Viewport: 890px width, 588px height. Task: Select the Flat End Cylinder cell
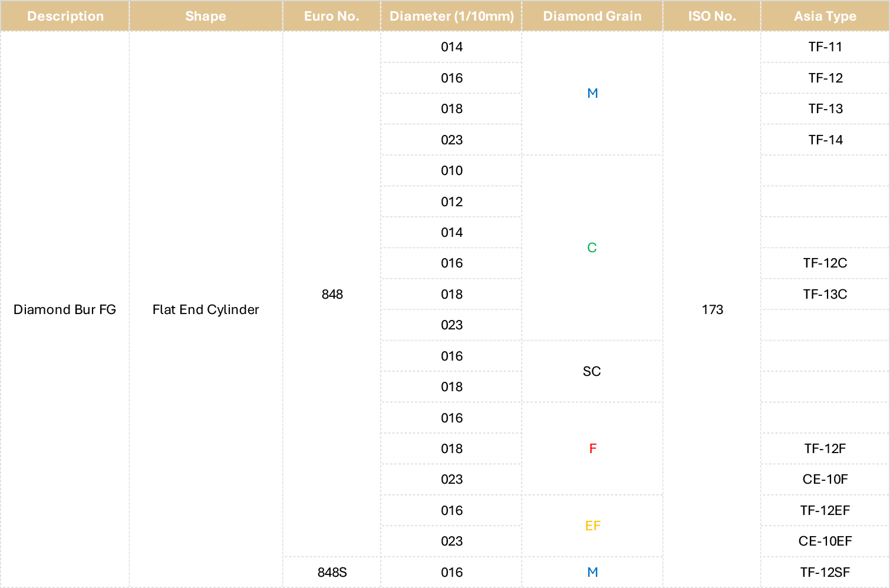click(206, 309)
